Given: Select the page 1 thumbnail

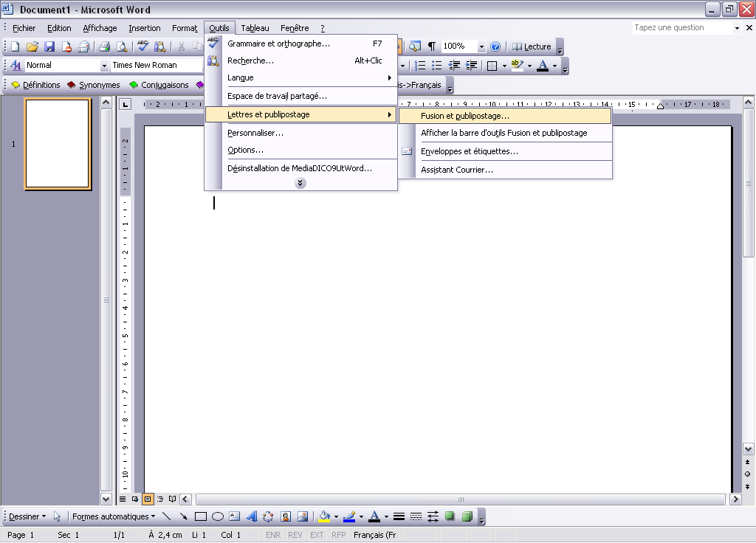Looking at the screenshot, I should [58, 144].
